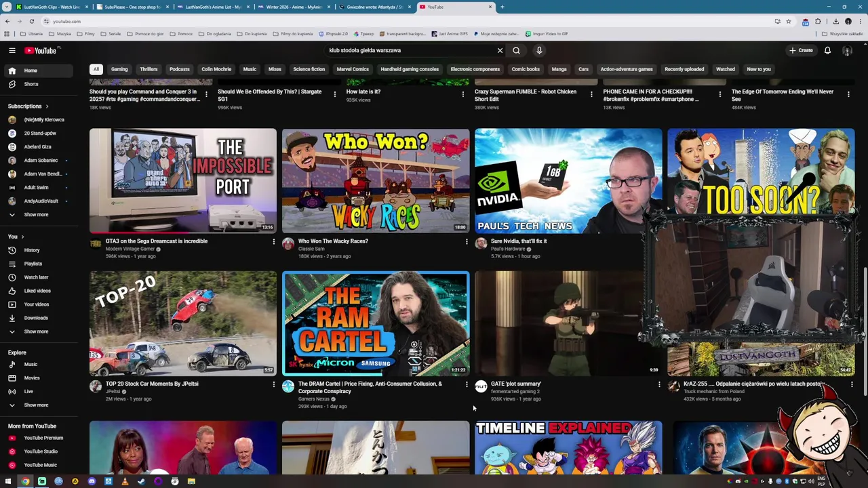Play the Who Won Wacky Races thumbnail
This screenshot has height=488, width=868.
pyautogui.click(x=376, y=180)
